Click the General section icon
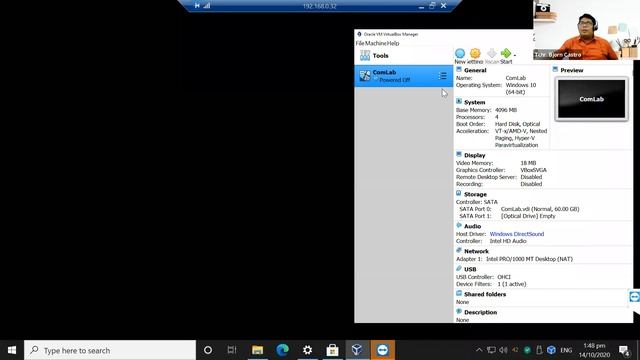640x360 pixels. pyautogui.click(x=459, y=70)
